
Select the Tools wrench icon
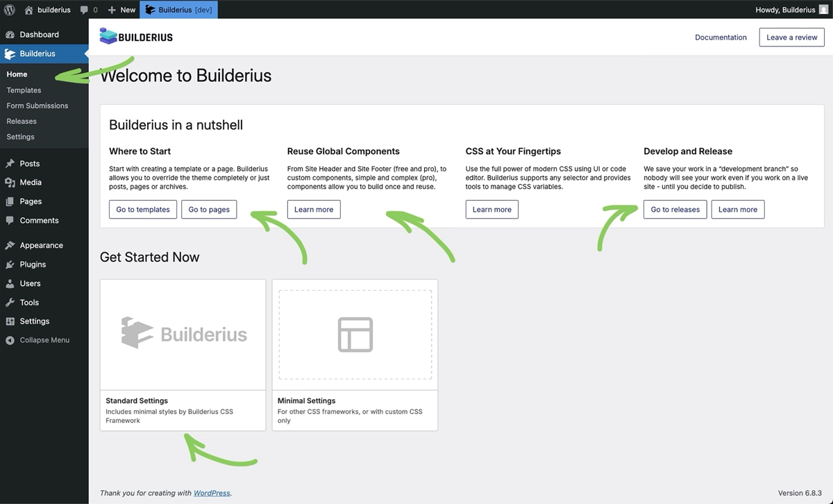point(10,302)
